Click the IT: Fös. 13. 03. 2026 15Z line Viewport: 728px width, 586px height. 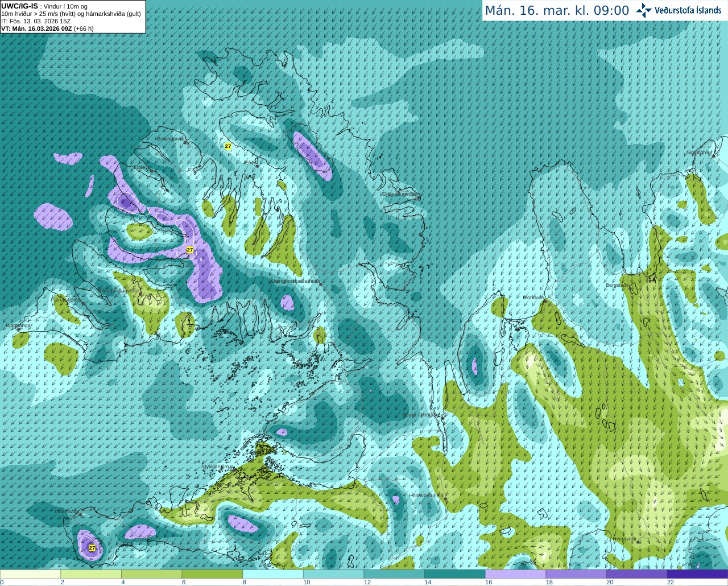[36, 21]
